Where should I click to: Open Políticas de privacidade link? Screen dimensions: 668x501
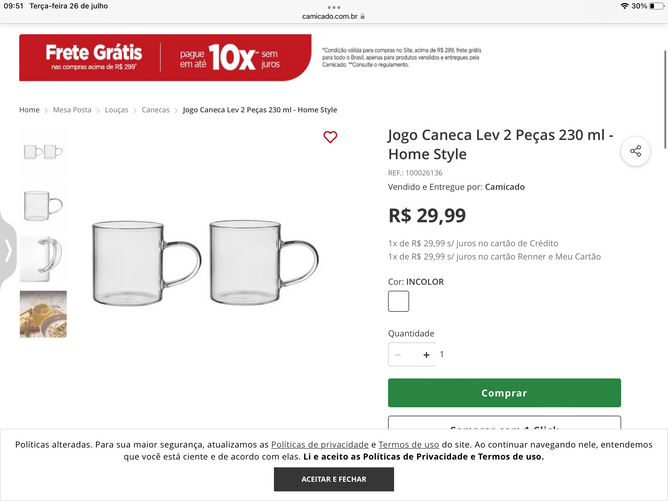(320, 444)
